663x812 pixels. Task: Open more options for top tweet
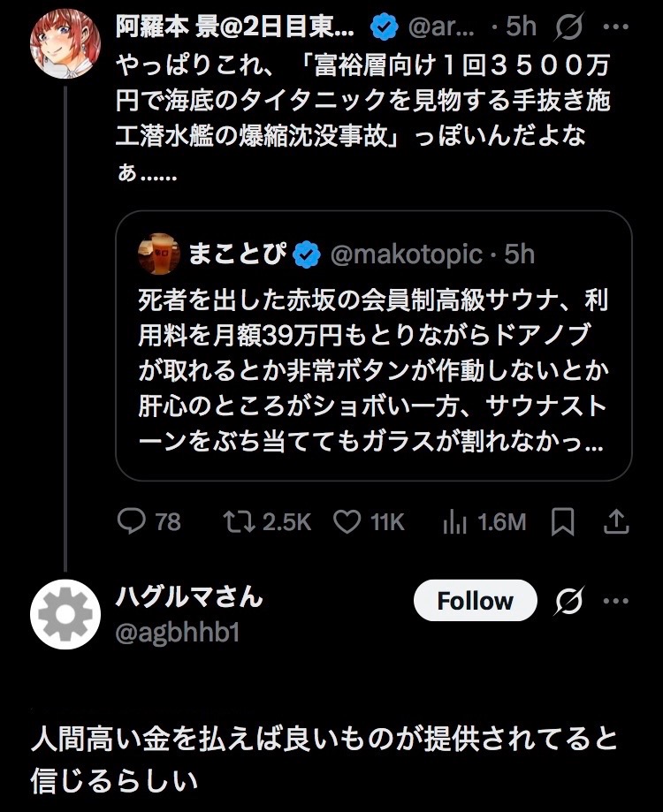point(615,27)
